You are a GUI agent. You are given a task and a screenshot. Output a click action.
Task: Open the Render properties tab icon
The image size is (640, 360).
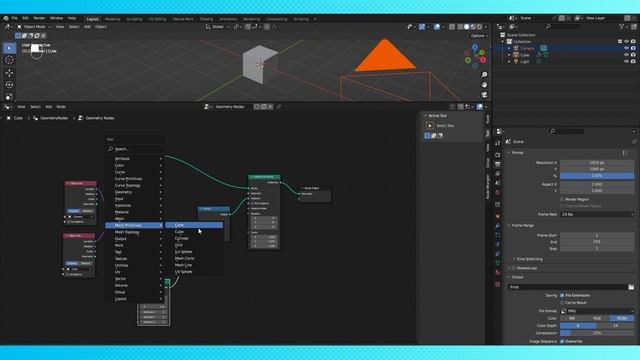click(498, 155)
